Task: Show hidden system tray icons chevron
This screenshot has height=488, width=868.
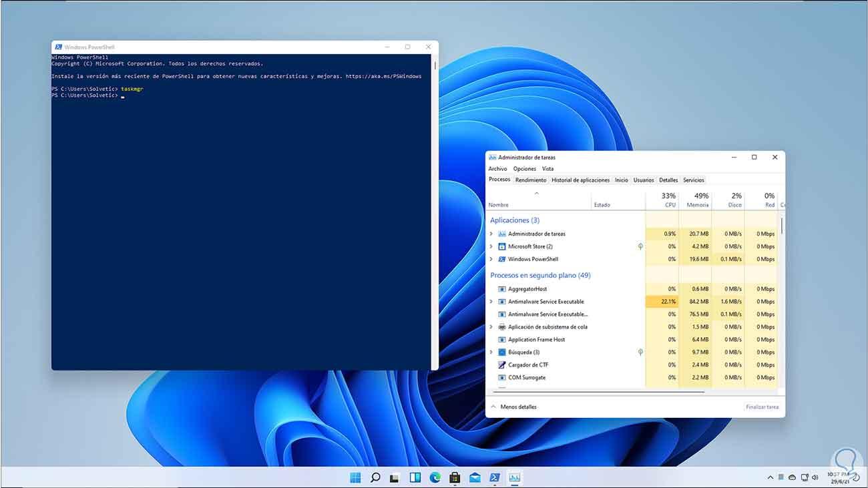Action: click(x=770, y=477)
